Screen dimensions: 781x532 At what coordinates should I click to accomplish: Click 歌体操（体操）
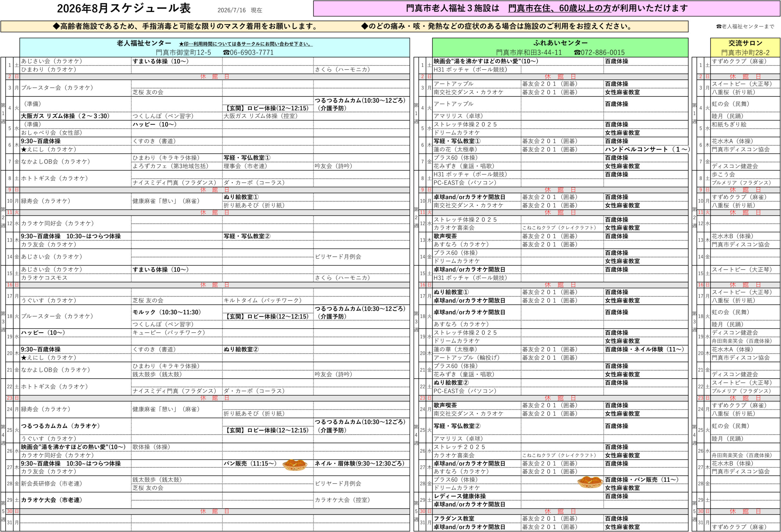click(x=151, y=447)
